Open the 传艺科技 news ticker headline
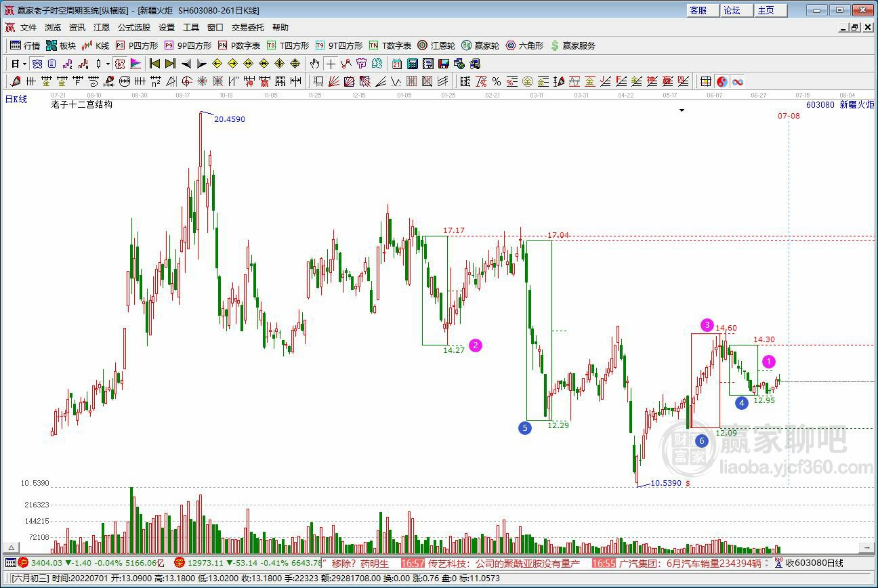Screen dimensions: 878x588 coord(503,563)
